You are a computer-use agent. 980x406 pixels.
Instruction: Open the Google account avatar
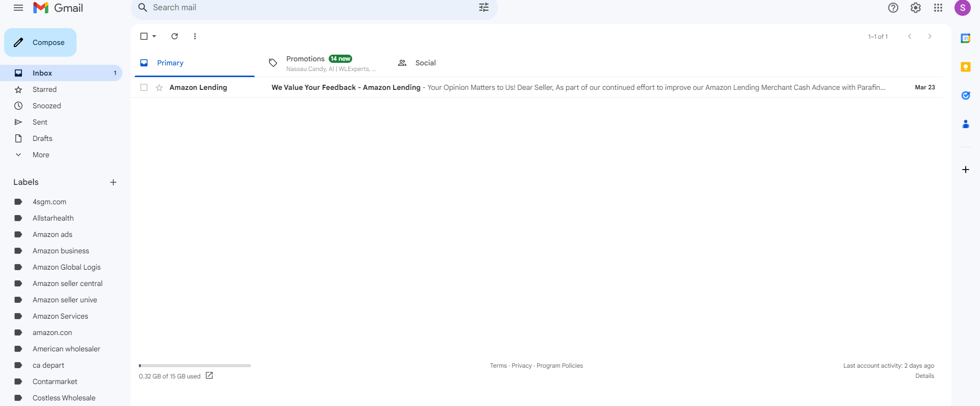[x=963, y=8]
